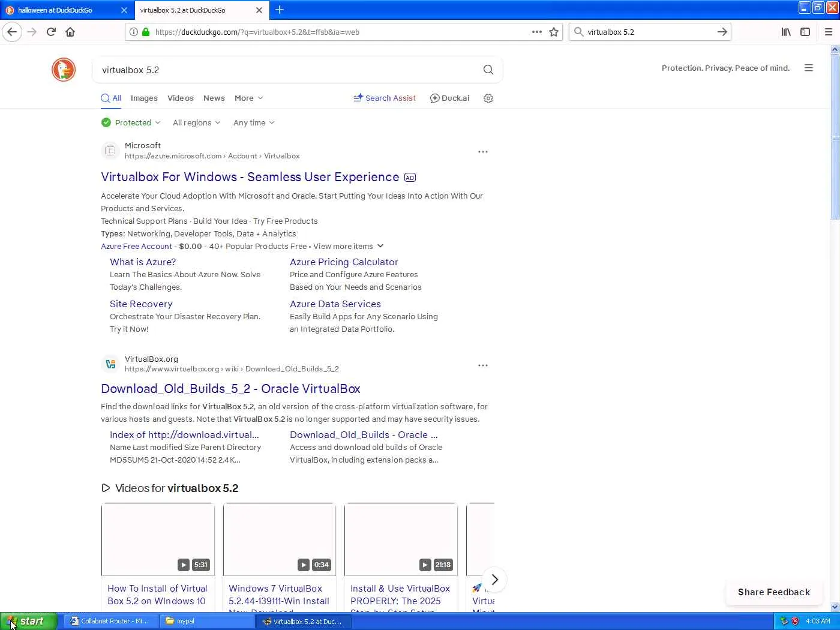Image resolution: width=840 pixels, height=630 pixels.
Task: Open Install & Use VirtualBox PROPERLY video title
Action: pos(400,598)
